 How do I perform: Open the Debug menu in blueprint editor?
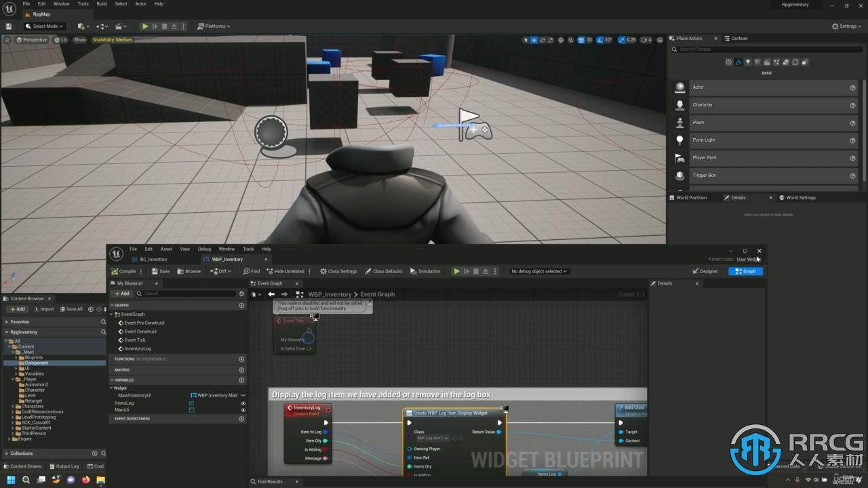204,249
